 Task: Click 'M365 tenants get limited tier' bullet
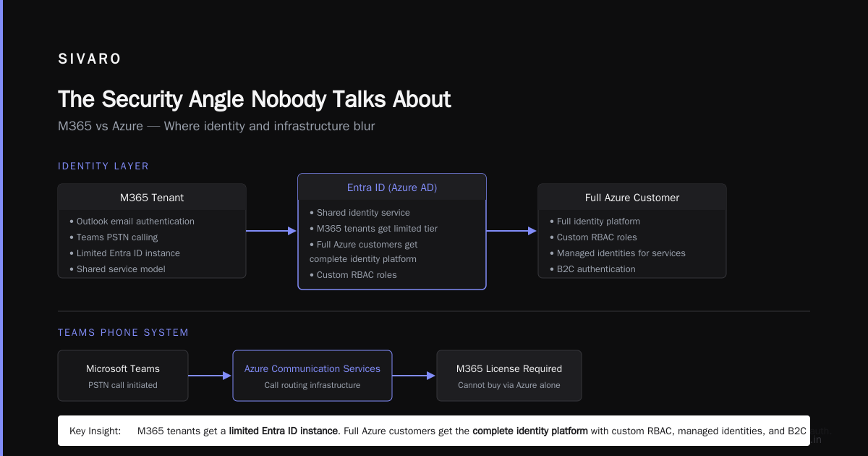373,229
